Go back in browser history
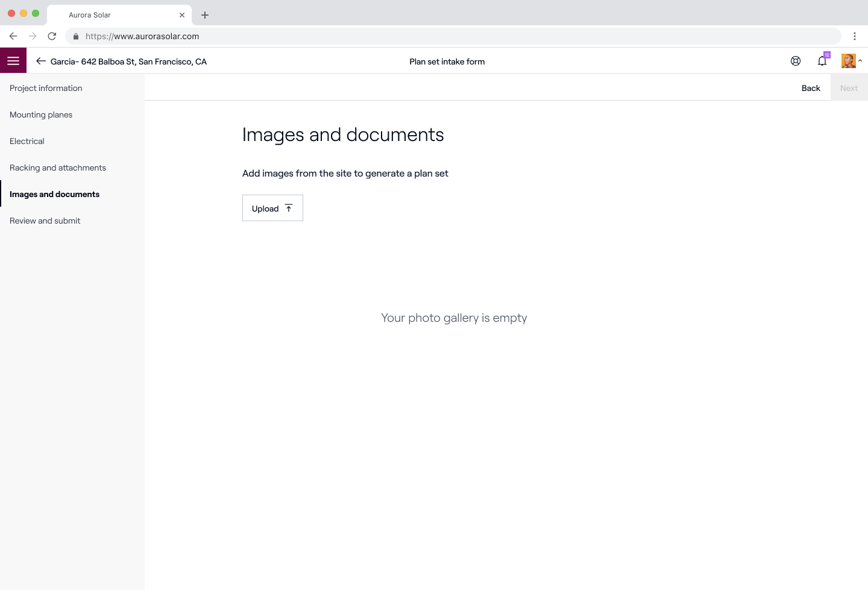Screen dimensions: 868x590 tap(13, 36)
